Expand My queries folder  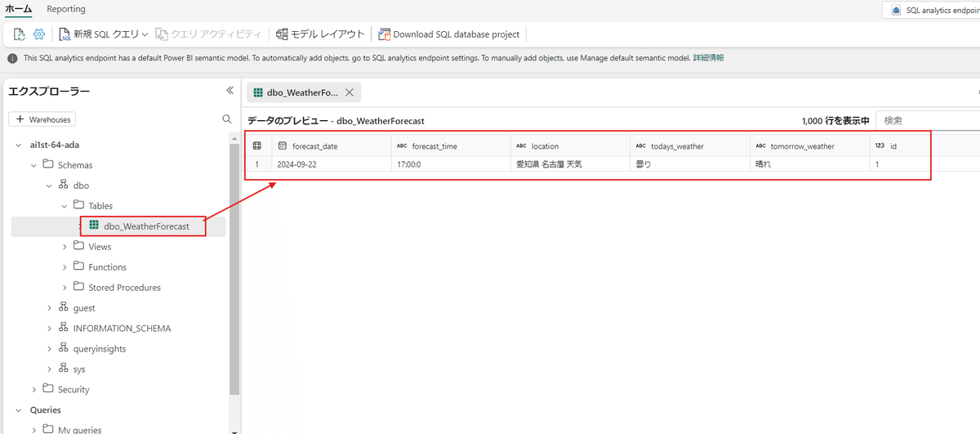tap(33, 430)
